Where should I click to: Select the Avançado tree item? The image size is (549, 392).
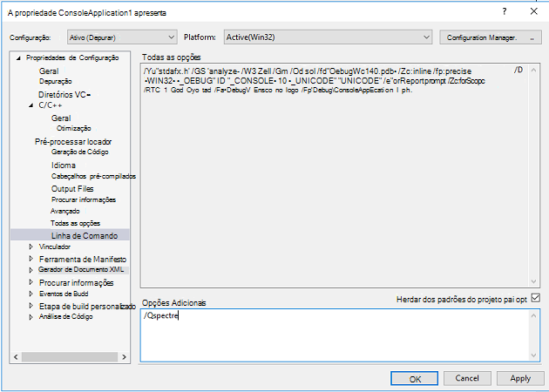click(x=65, y=211)
